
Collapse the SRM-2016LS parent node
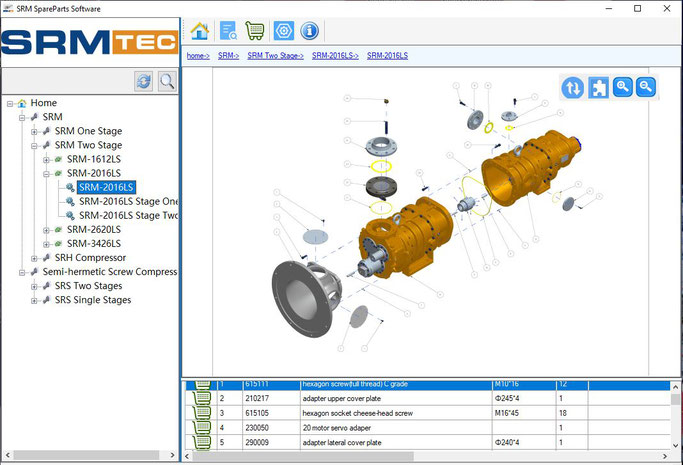pyautogui.click(x=46, y=174)
